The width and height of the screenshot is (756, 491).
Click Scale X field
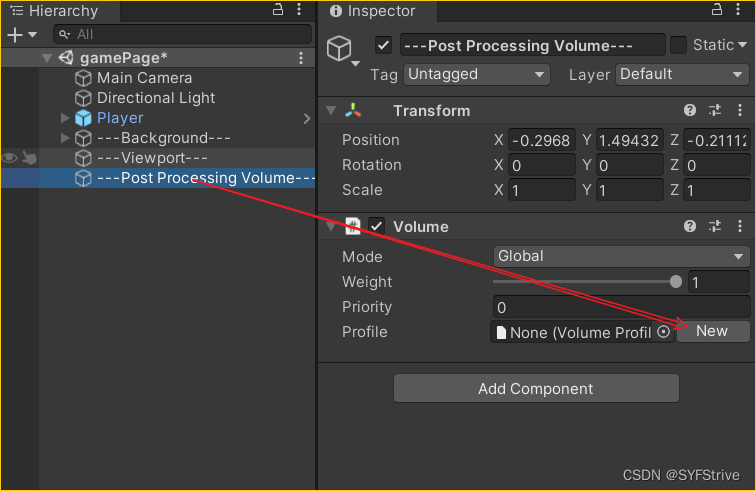click(x=542, y=191)
